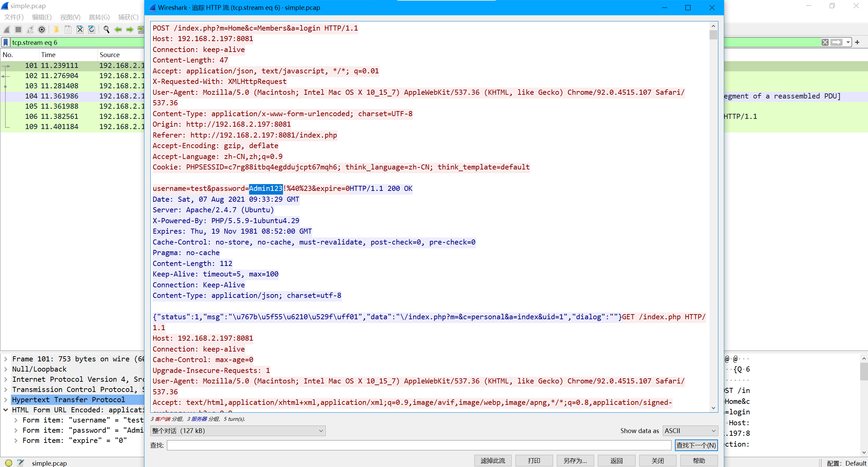Click the display filter bookmark icon
The height and width of the screenshot is (467, 868).
pyautogui.click(x=6, y=42)
